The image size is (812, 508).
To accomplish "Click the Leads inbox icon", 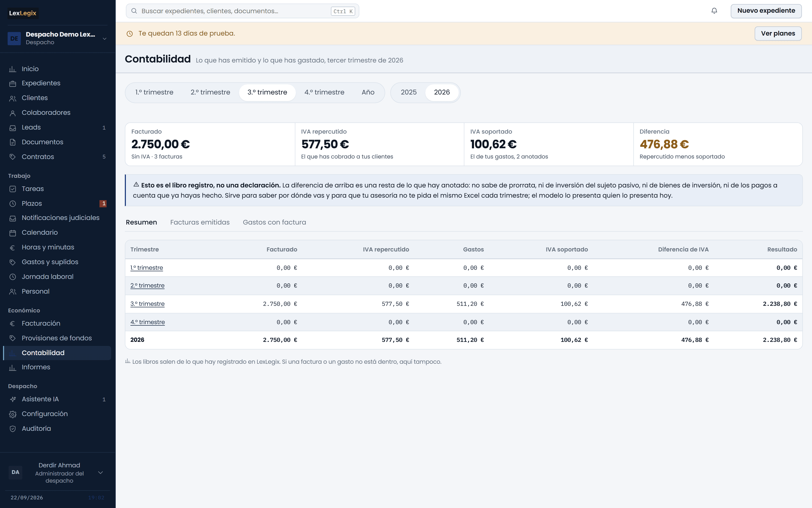I will point(12,128).
